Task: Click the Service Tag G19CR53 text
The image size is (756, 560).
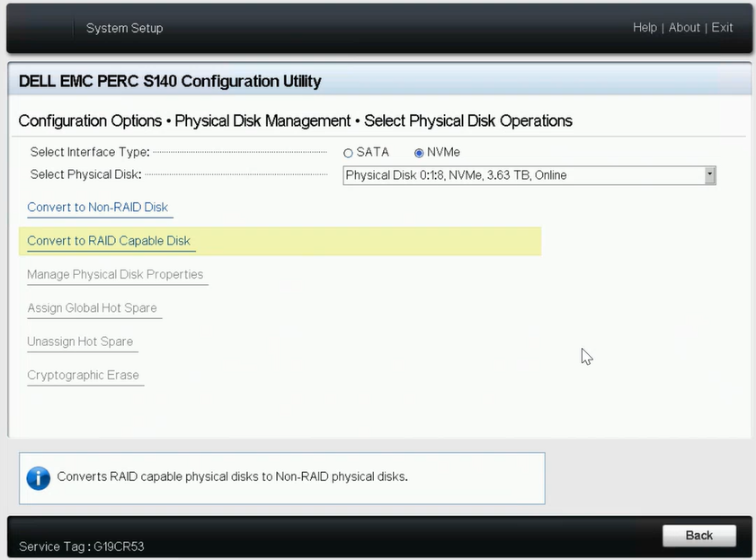Action: (x=82, y=547)
